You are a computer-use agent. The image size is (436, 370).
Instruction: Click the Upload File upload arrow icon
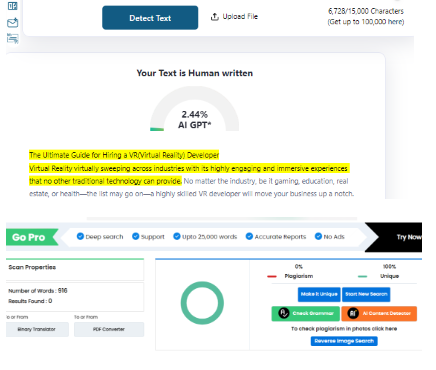coord(215,16)
